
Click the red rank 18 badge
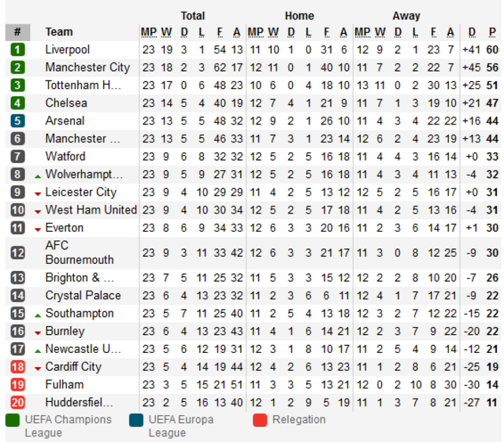(17, 367)
